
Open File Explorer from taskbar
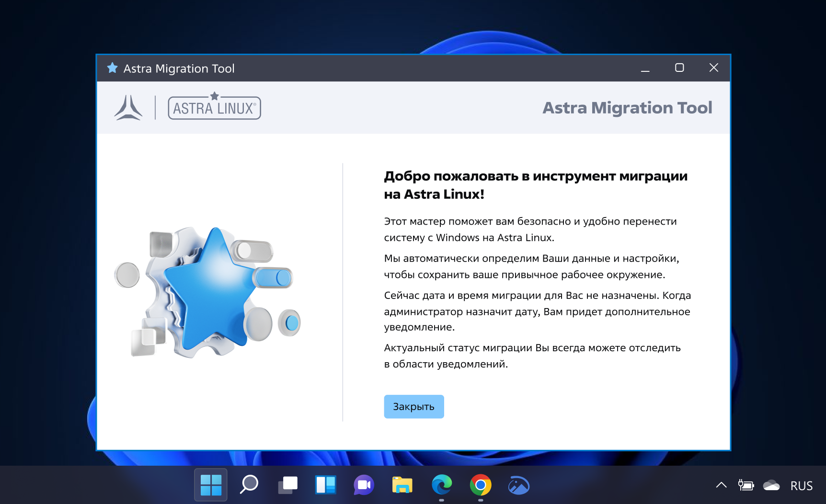coord(402,485)
